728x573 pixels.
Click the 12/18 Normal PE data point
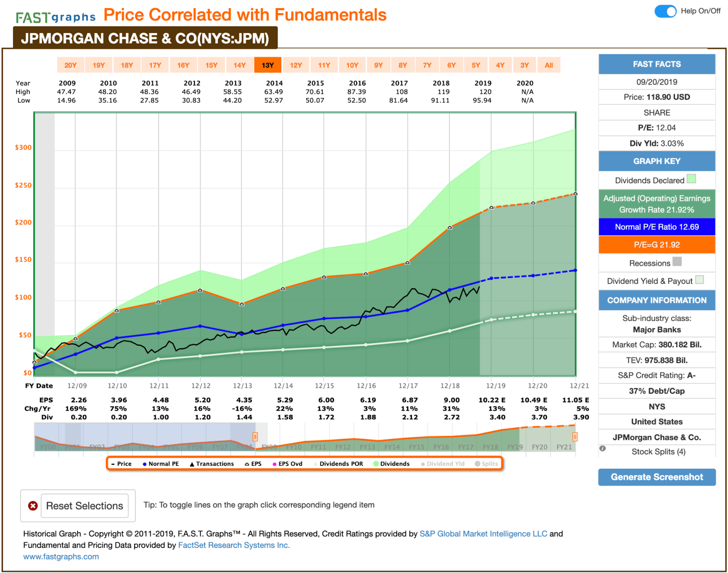point(450,290)
